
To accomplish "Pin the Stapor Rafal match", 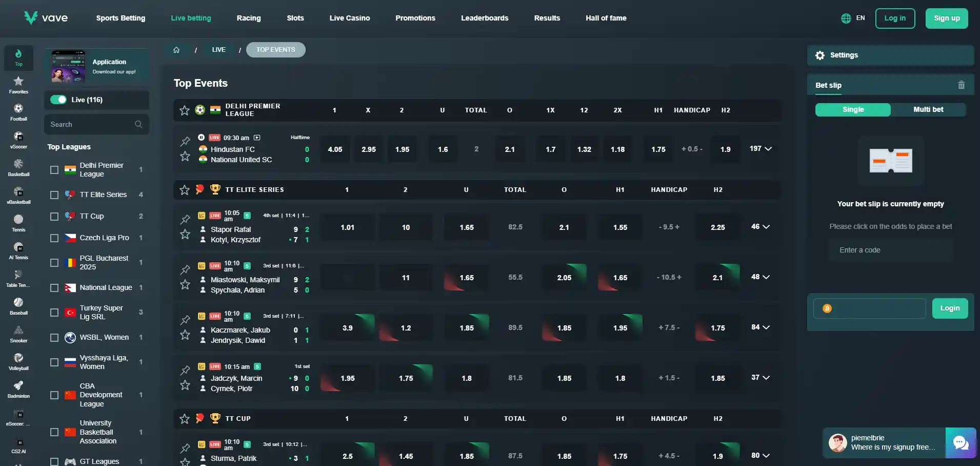I will point(185,220).
